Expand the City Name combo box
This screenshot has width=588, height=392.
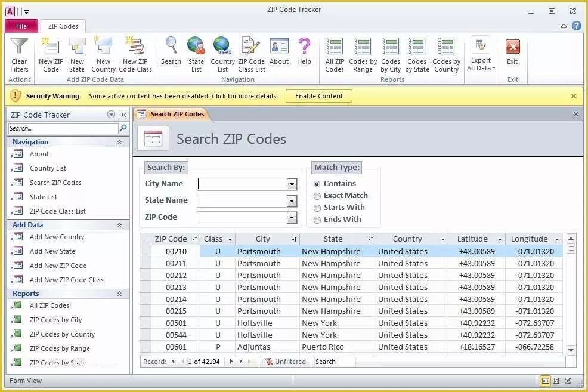pos(292,184)
